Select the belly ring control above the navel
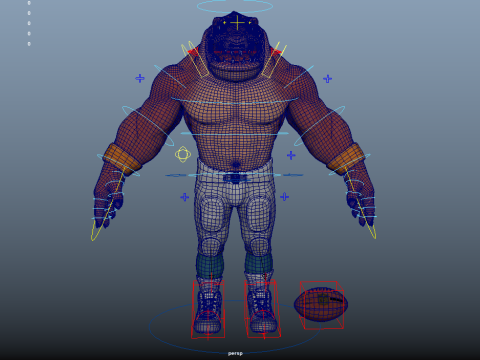 [x=234, y=133]
